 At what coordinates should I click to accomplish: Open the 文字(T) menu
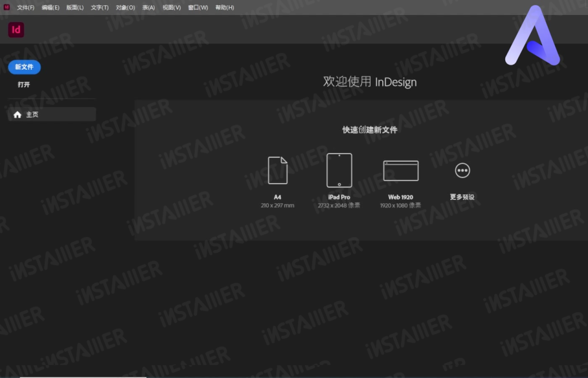[100, 8]
